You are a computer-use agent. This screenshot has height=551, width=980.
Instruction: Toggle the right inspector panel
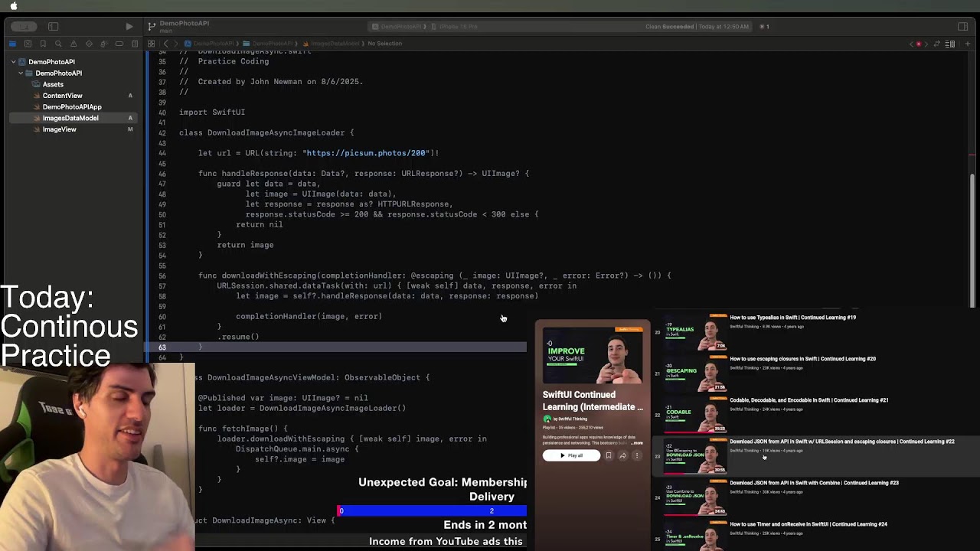(962, 26)
